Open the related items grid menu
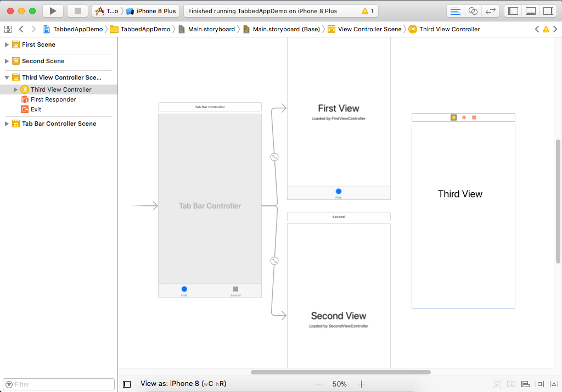 point(8,29)
